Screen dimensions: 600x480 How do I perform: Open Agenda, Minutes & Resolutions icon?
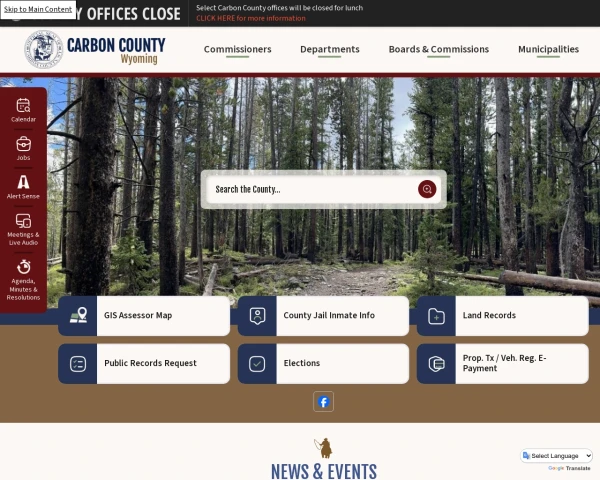click(x=23, y=267)
